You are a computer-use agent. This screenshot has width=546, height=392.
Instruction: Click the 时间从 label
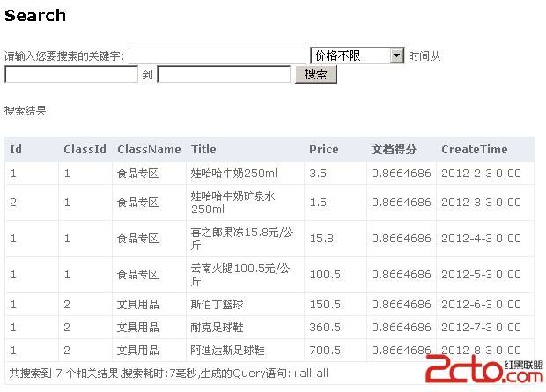(x=424, y=56)
